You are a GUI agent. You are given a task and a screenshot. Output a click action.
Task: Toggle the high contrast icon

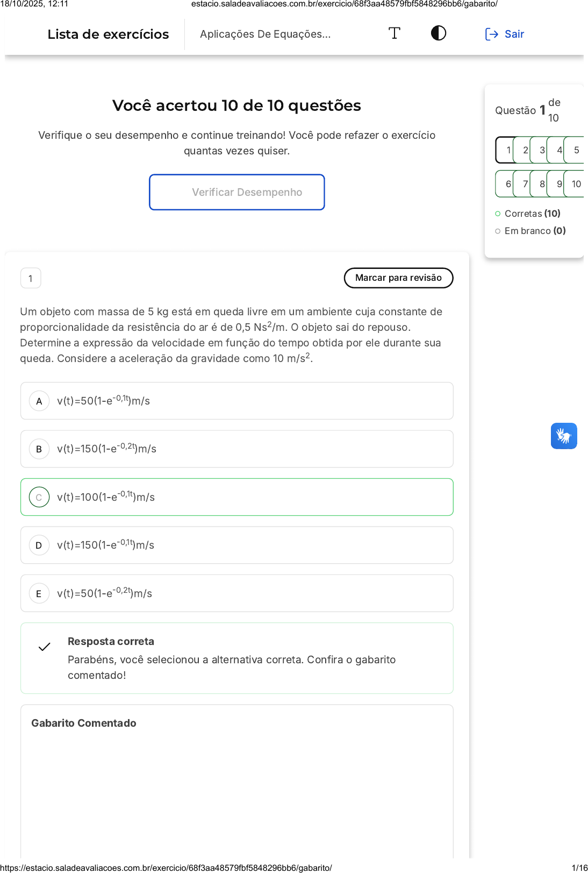coord(439,33)
